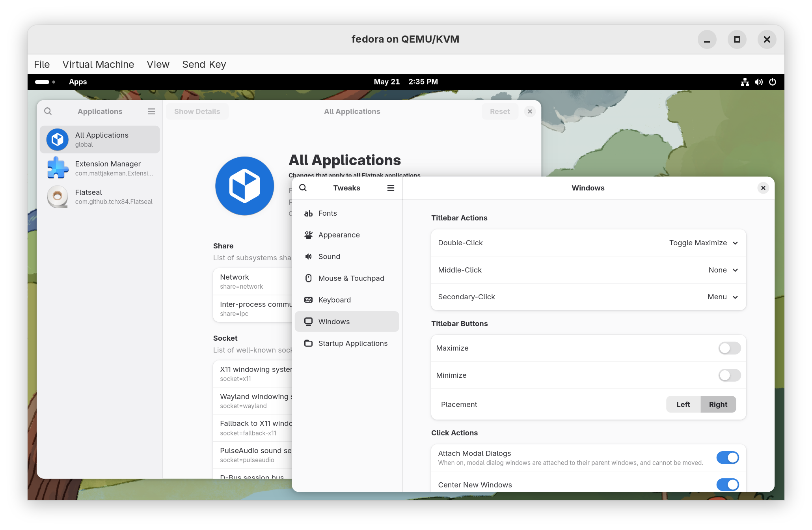Viewport: 812px width, 530px height.
Task: Click the PulseAudio sound server row
Action: pyautogui.click(x=253, y=455)
